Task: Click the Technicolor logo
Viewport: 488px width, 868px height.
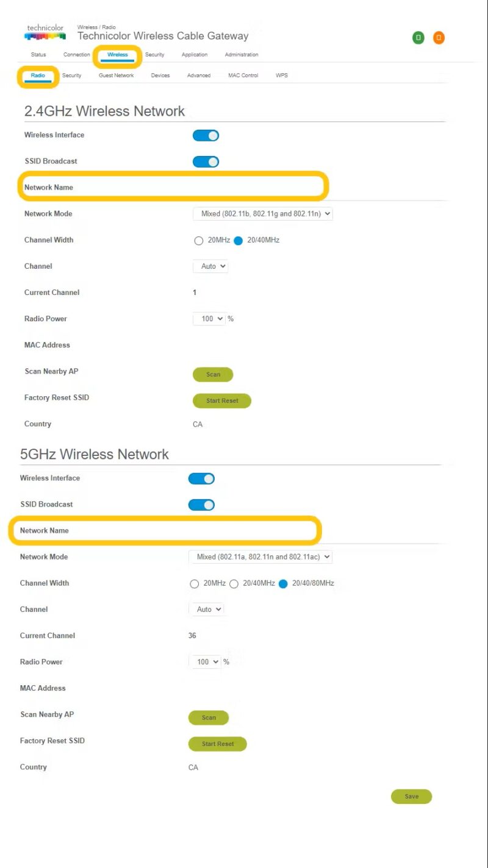Action: [44, 32]
